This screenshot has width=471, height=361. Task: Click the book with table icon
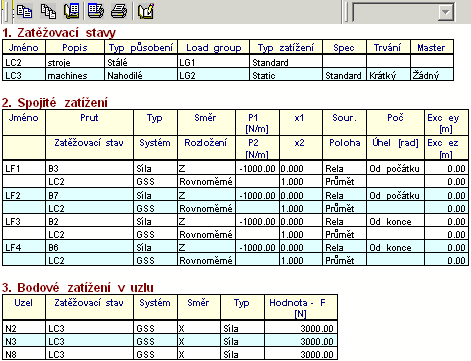[71, 11]
